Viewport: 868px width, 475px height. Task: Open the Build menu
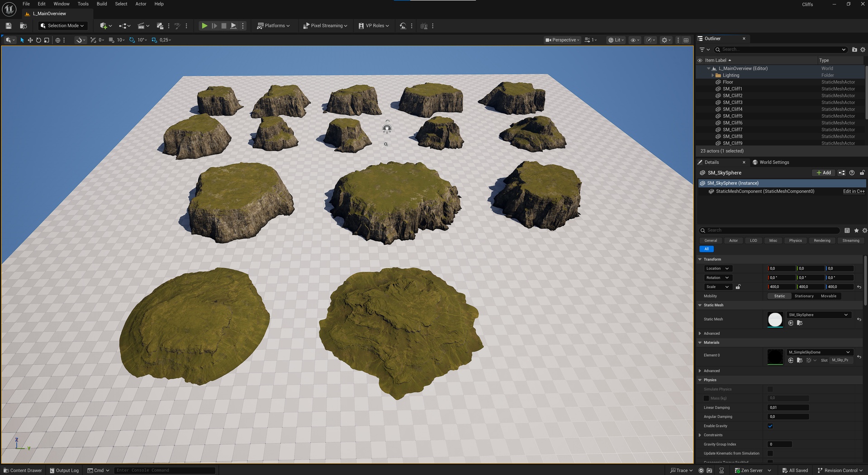102,4
